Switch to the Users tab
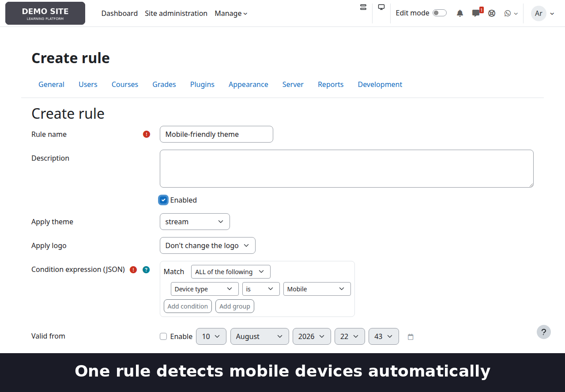565x392 pixels. pos(88,84)
